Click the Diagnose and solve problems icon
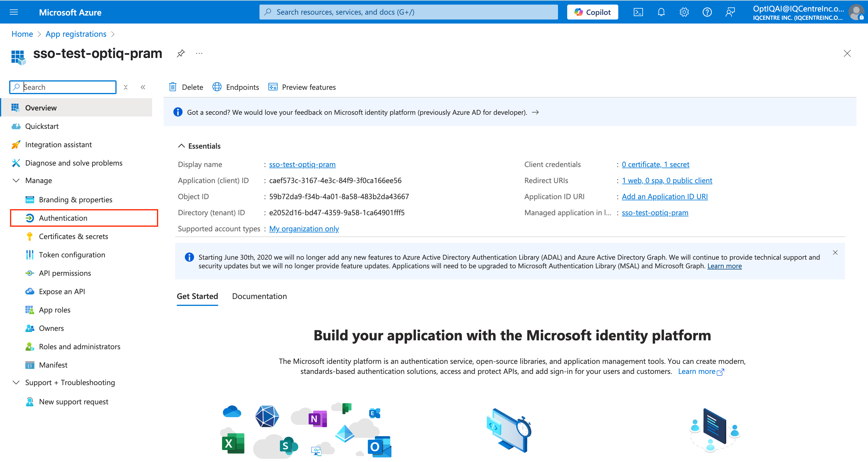 tap(16, 163)
